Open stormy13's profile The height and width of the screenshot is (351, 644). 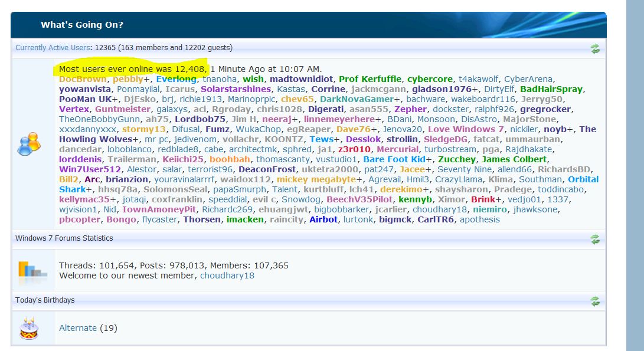[144, 129]
